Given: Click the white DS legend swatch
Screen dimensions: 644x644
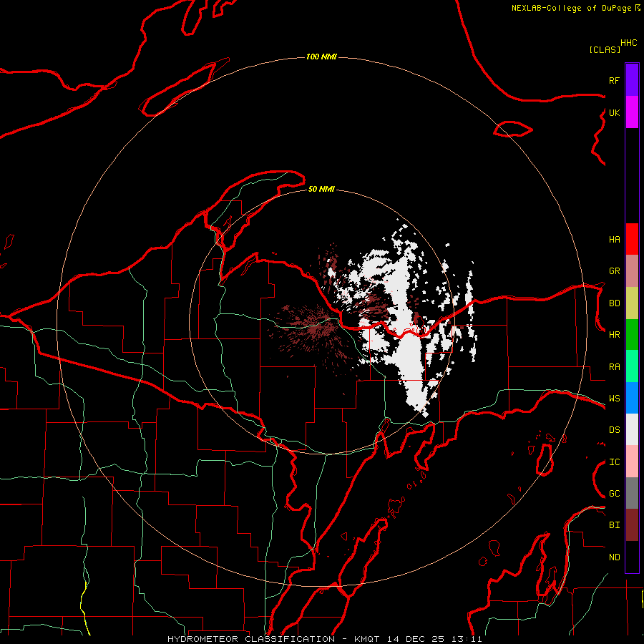Looking at the screenshot, I should [632, 429].
